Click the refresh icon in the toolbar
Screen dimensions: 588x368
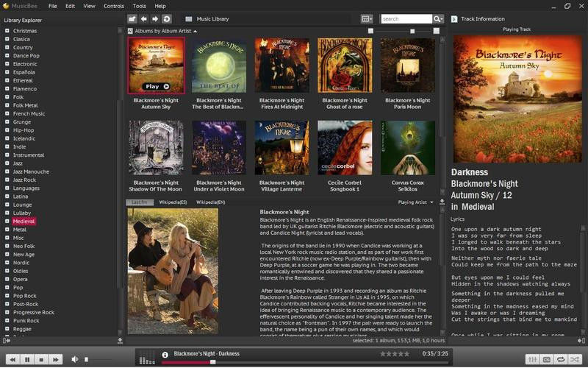167,19
